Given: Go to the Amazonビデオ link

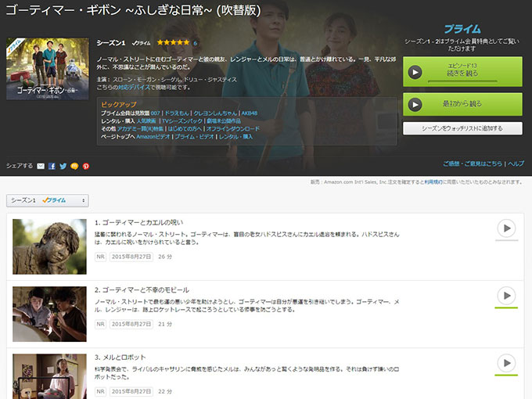Looking at the screenshot, I should 153,136.
